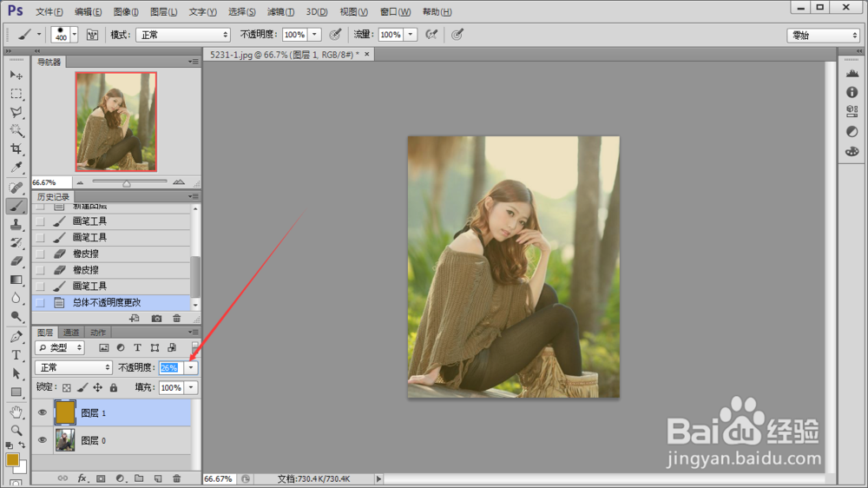Open the 滤镜(T) menu
This screenshot has width=868, height=488.
pyautogui.click(x=280, y=11)
